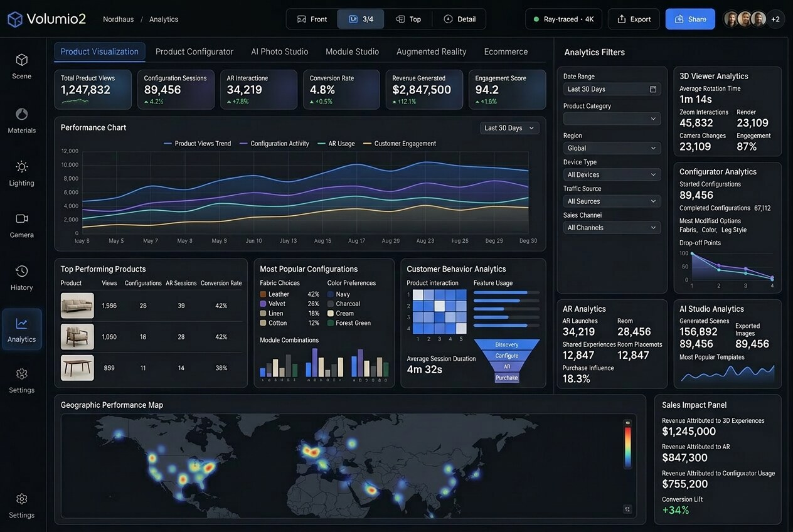Image resolution: width=793 pixels, height=532 pixels.
Task: Click the expand icon on map corner
Action: [627, 509]
